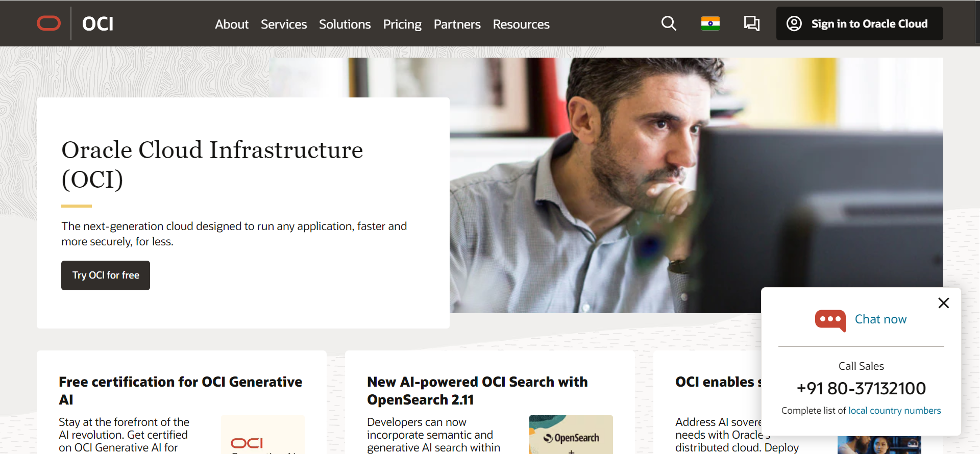The height and width of the screenshot is (454, 980).
Task: Click the OpenSearch thumbnail image
Action: coord(571,435)
